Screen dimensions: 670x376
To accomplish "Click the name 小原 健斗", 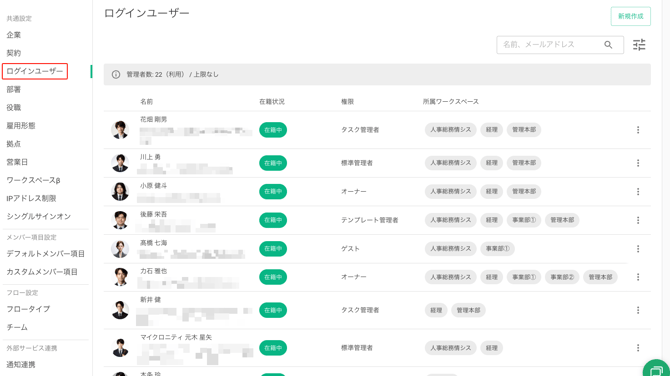I will point(153,185).
